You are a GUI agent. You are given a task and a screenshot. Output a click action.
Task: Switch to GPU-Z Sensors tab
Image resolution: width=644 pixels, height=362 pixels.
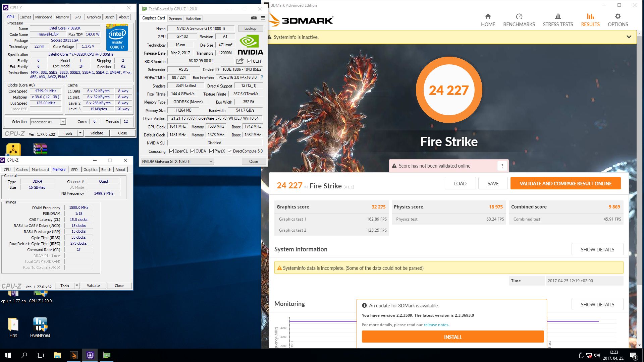click(175, 19)
